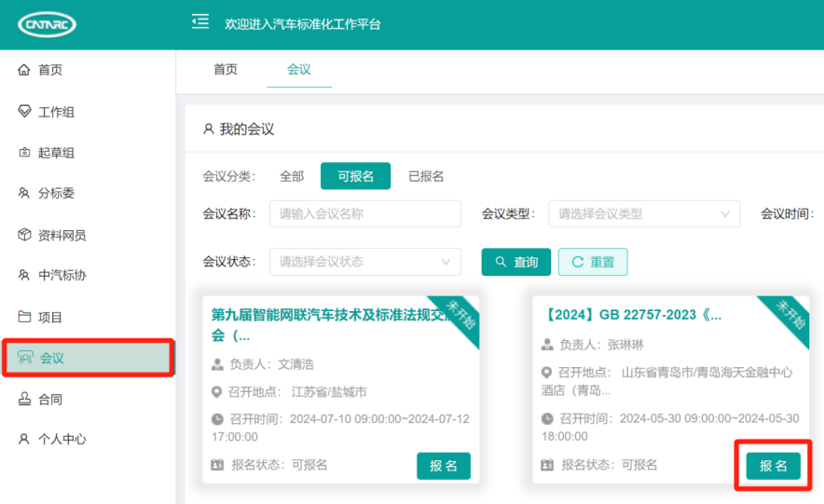
Task: Click 报名 on the 第九届智能网联汽车 card
Action: click(444, 466)
